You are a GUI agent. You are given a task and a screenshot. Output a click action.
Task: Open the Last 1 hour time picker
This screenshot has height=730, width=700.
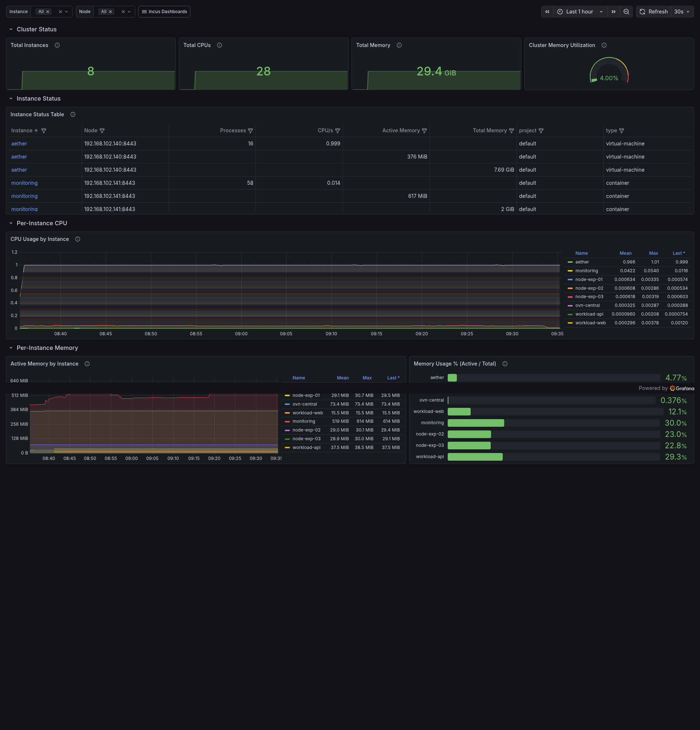pyautogui.click(x=580, y=12)
